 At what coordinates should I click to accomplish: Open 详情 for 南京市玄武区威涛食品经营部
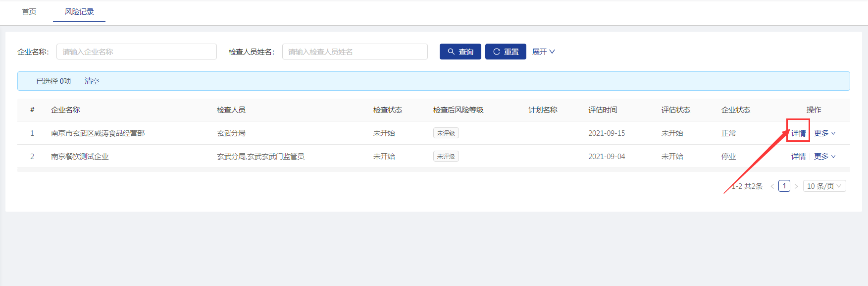798,133
